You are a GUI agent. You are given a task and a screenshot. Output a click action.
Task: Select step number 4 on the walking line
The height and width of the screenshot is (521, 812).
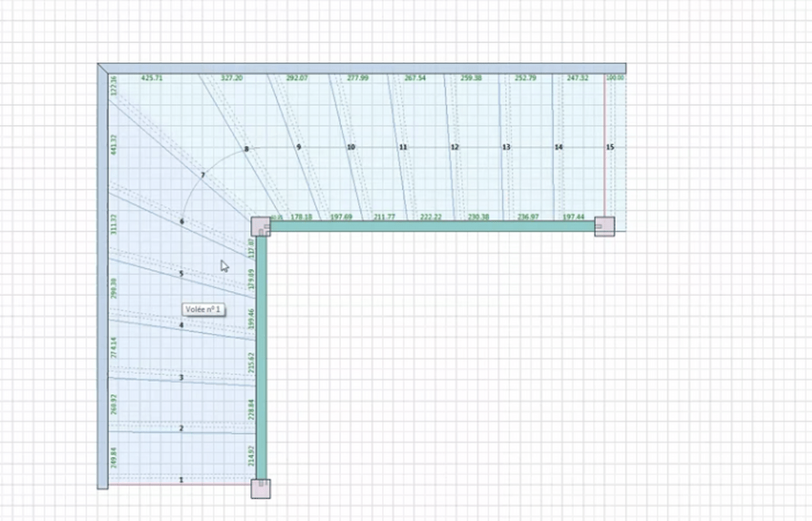click(182, 325)
